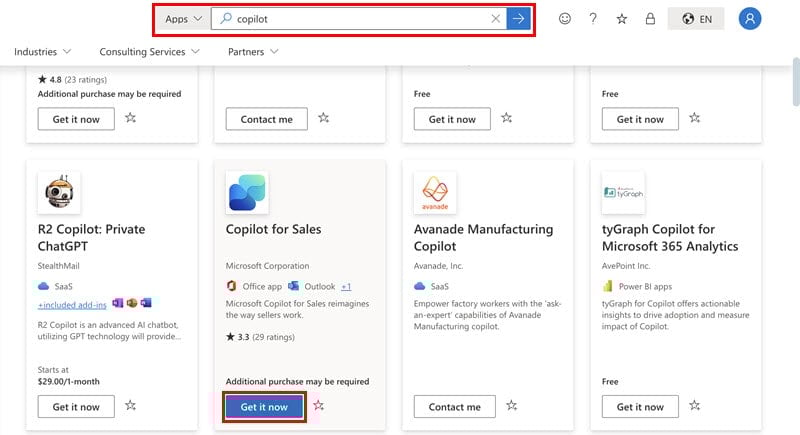Favorite the 4.8-rated app with its star
This screenshot has width=800, height=435.
[x=131, y=118]
